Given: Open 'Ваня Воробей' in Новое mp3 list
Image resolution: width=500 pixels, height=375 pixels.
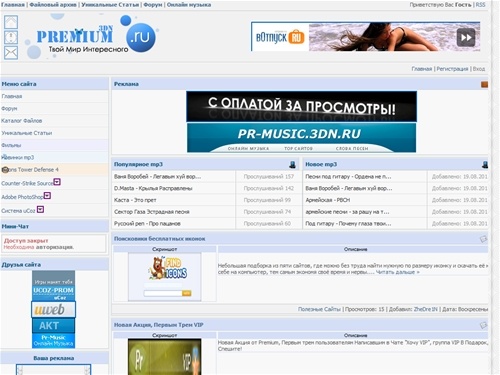Looking at the screenshot, I should pyautogui.click(x=349, y=188).
